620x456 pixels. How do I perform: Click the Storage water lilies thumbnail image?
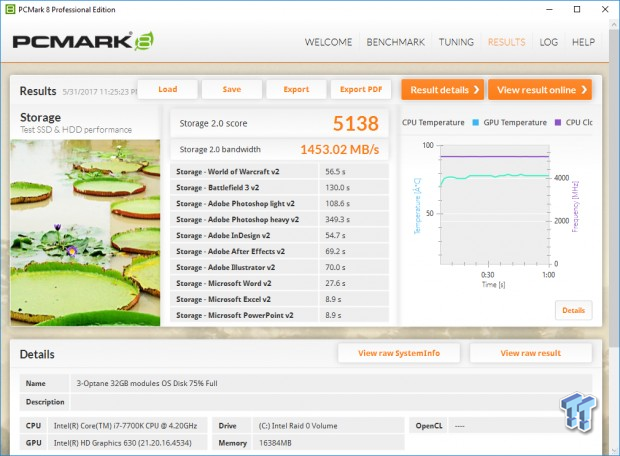tap(85, 233)
